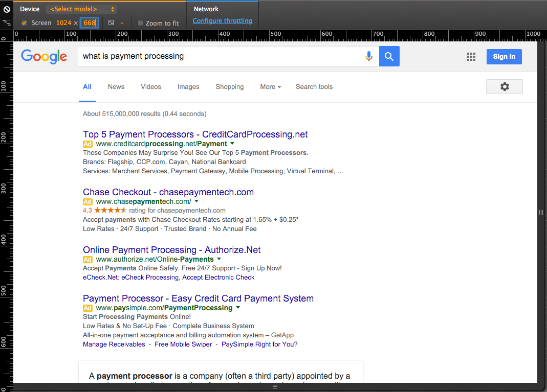Viewport: 547px width, 392px height.
Task: Click the Google logo
Action: pyautogui.click(x=44, y=56)
